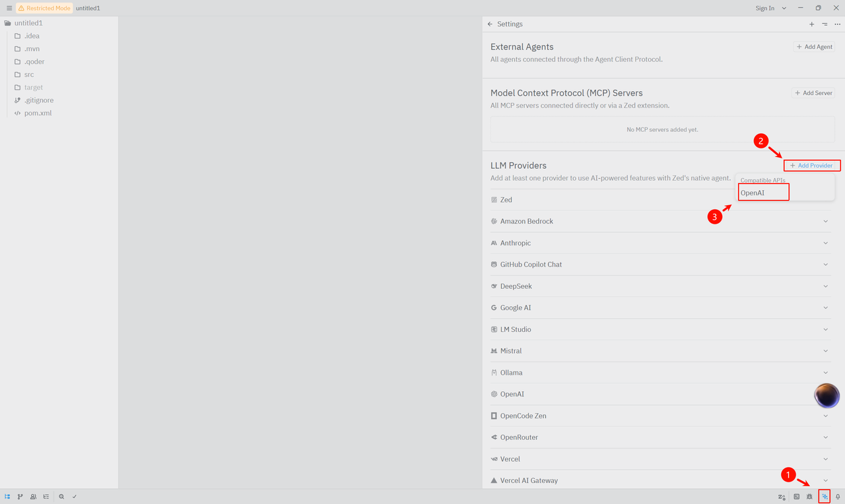This screenshot has height=504, width=845.
Task: Expand the Google AI provider chevron
Action: click(x=825, y=308)
